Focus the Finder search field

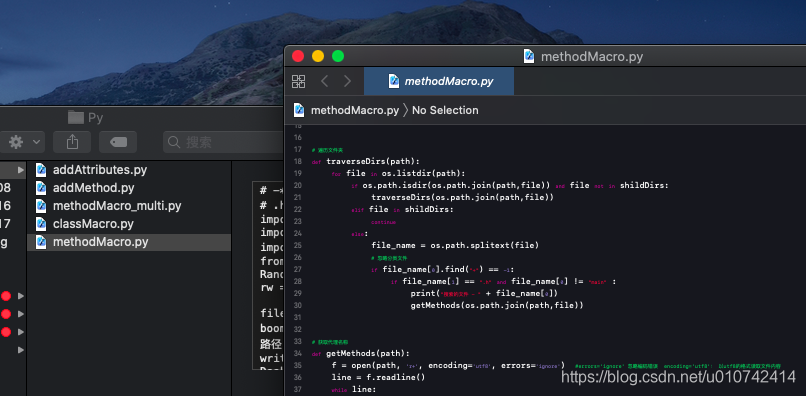coord(224,142)
